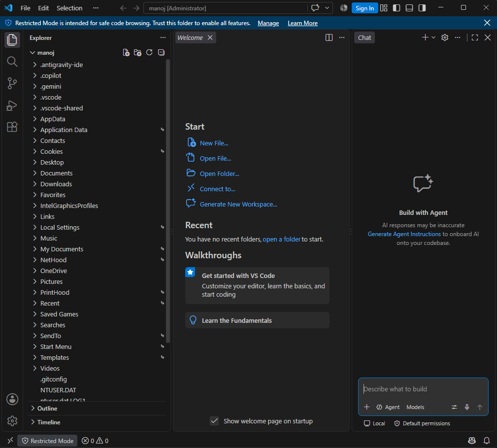497x448 pixels.
Task: Open the overflow menu in menu bar
Action: [x=96, y=8]
